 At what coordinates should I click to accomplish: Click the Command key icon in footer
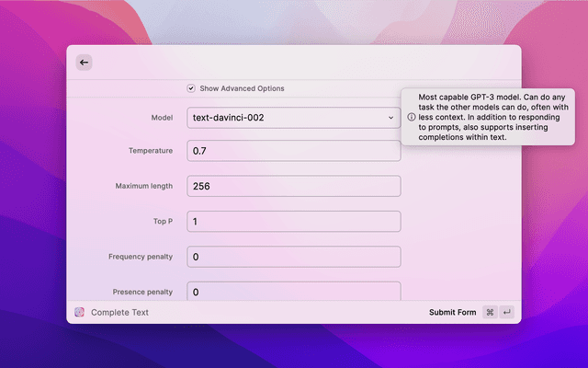[x=490, y=313]
